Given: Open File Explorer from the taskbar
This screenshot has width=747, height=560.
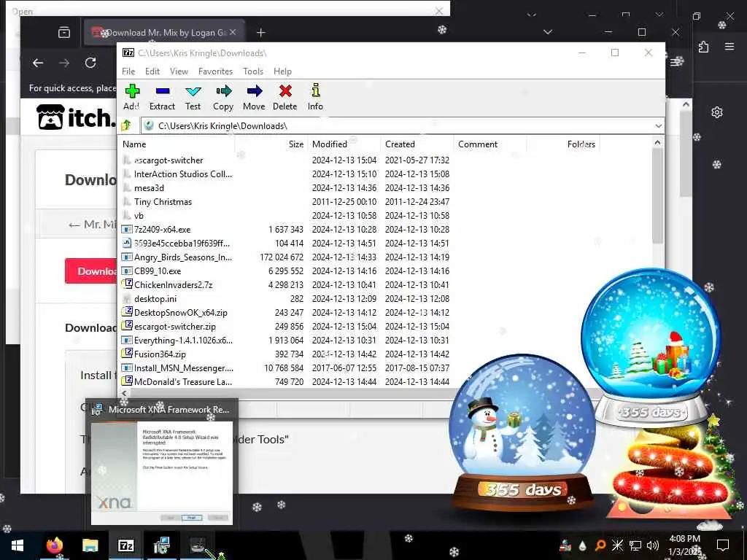Looking at the screenshot, I should point(90,545).
